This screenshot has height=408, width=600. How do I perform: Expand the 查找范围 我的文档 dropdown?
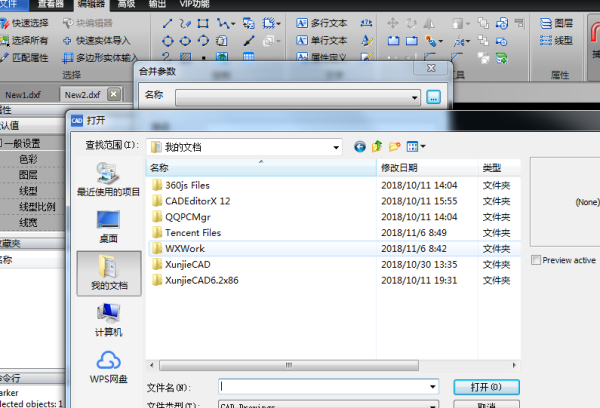coord(336,147)
